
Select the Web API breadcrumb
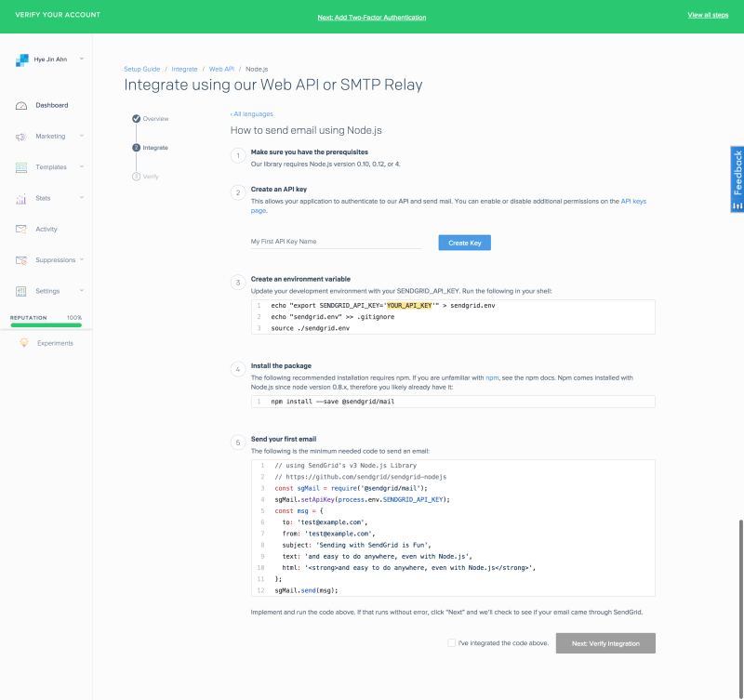coord(220,68)
